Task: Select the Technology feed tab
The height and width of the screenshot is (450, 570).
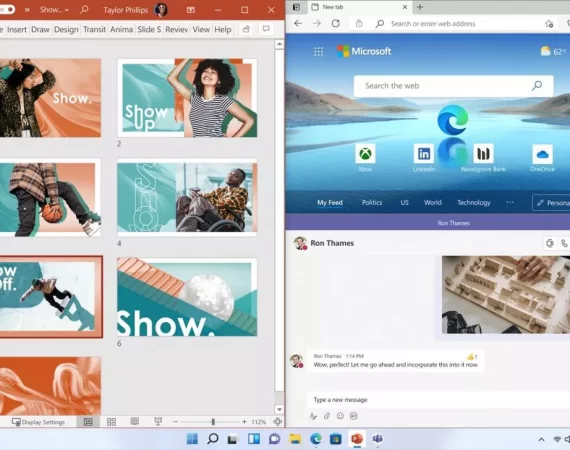Action: tap(474, 202)
